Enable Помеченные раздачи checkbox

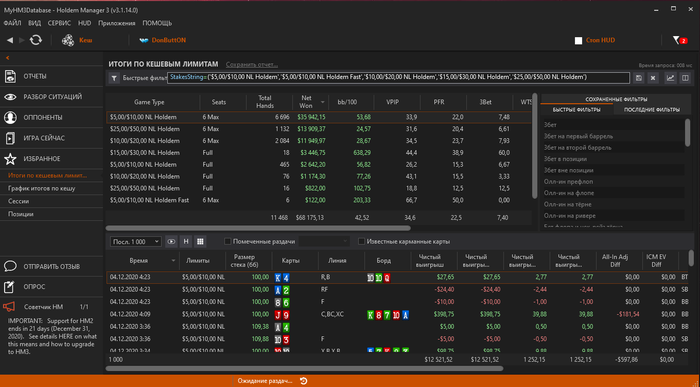227,241
